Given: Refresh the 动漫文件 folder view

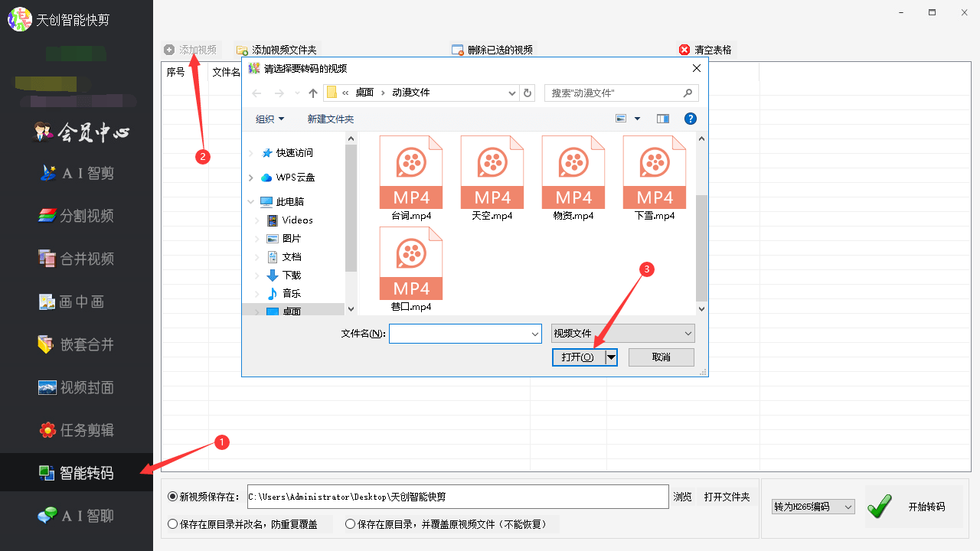Looking at the screenshot, I should [x=527, y=93].
